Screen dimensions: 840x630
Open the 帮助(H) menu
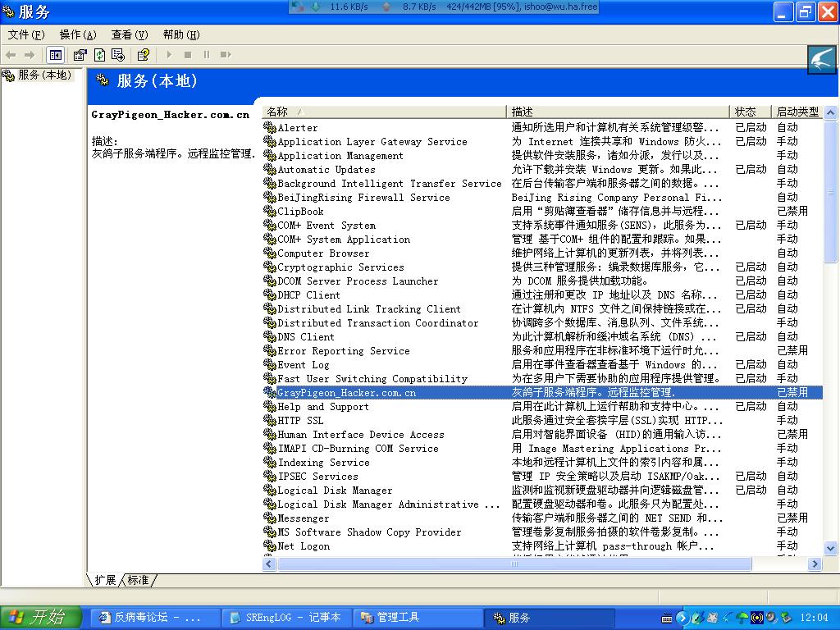(181, 34)
